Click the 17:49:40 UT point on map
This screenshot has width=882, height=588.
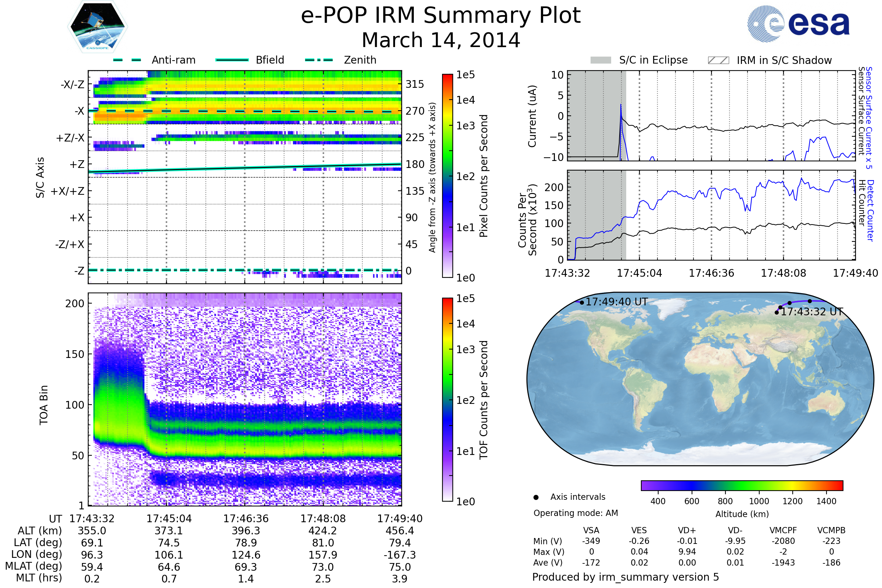[582, 302]
